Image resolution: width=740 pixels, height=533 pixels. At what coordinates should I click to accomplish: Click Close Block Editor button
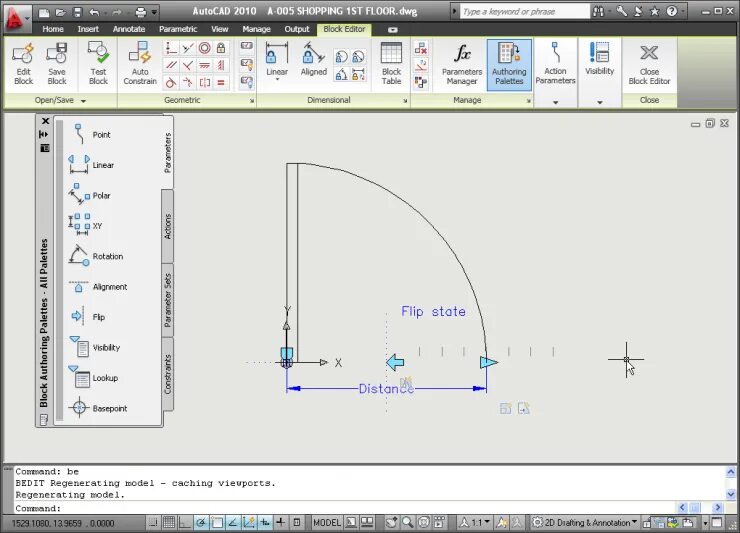(x=649, y=64)
